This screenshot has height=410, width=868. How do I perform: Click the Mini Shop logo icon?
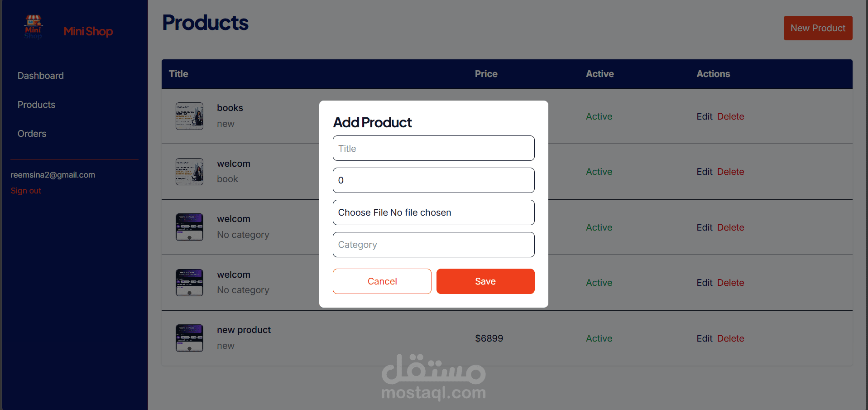[34, 27]
